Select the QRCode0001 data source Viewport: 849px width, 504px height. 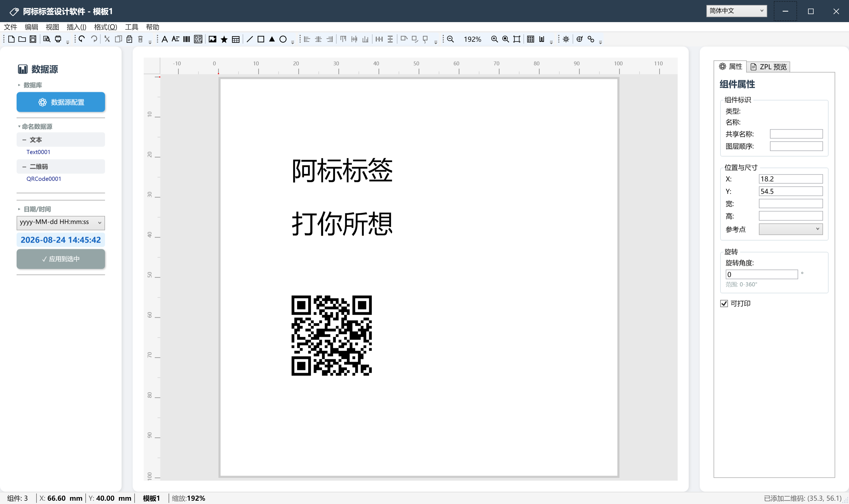coord(44,179)
